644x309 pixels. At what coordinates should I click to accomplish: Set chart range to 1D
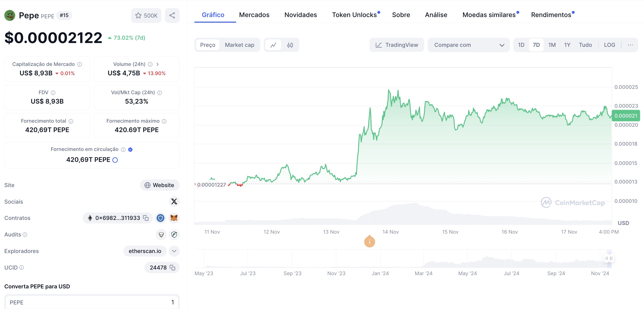(x=521, y=45)
